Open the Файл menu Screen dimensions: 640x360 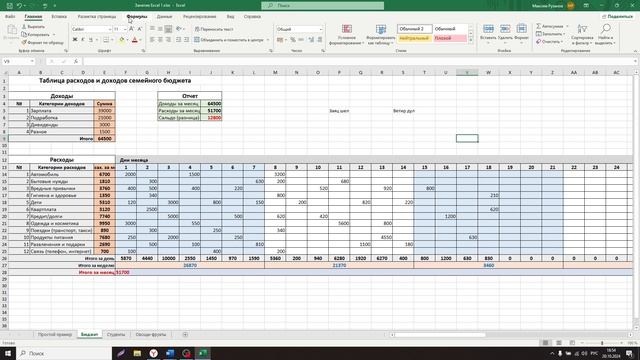[10, 17]
